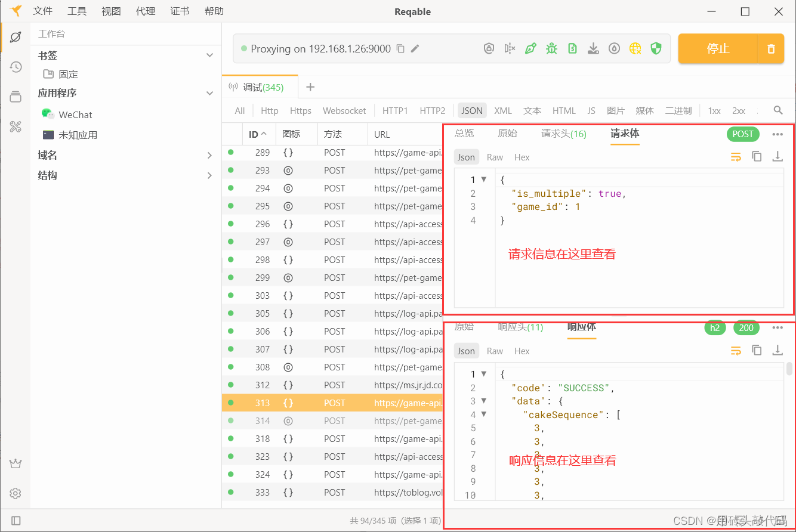This screenshot has height=532, width=796.
Task: Copy the proxy address 192.168.1.26:9000
Action: [x=400, y=48]
